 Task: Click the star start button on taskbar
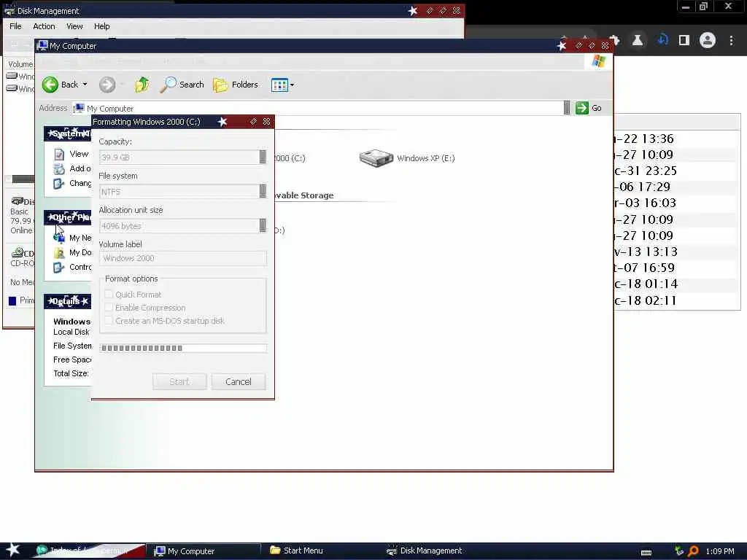pyautogui.click(x=13, y=550)
